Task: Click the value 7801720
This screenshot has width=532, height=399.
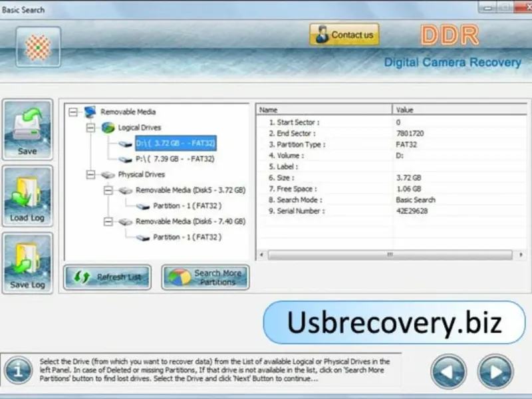Action: (x=410, y=134)
